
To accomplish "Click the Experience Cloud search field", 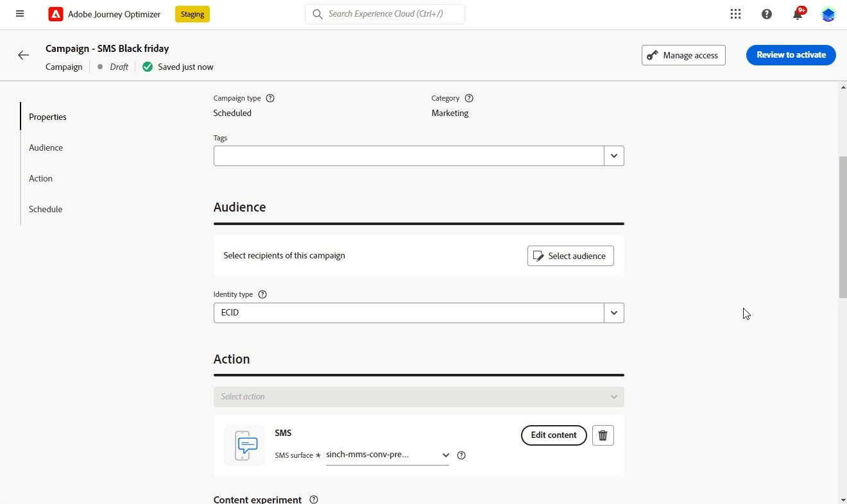I will click(x=385, y=13).
